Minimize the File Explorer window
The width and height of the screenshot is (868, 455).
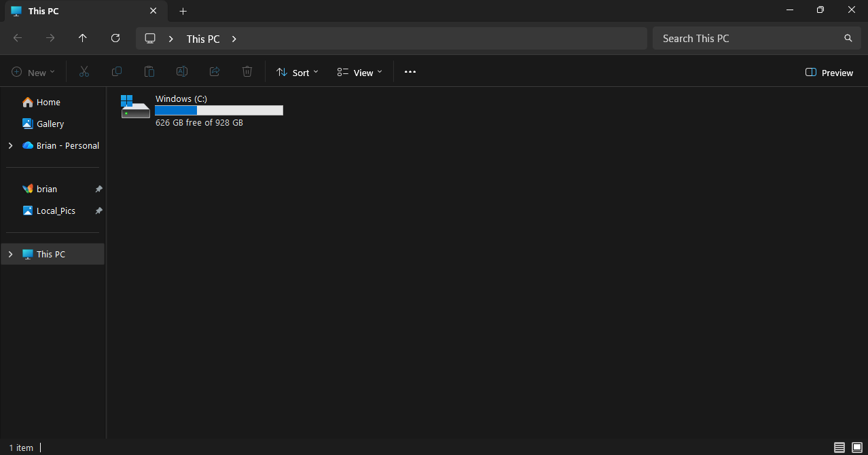[790, 10]
